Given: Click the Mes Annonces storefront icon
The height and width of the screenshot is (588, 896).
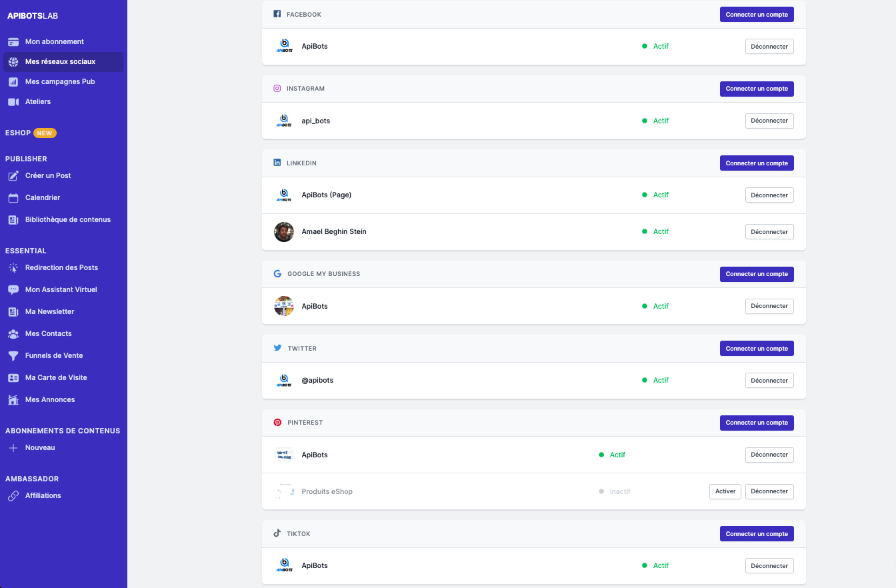Looking at the screenshot, I should click(13, 400).
